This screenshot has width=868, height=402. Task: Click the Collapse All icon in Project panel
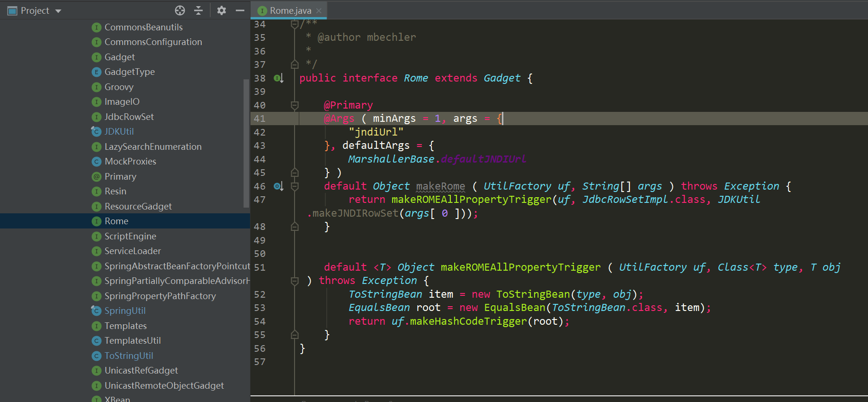click(x=198, y=10)
